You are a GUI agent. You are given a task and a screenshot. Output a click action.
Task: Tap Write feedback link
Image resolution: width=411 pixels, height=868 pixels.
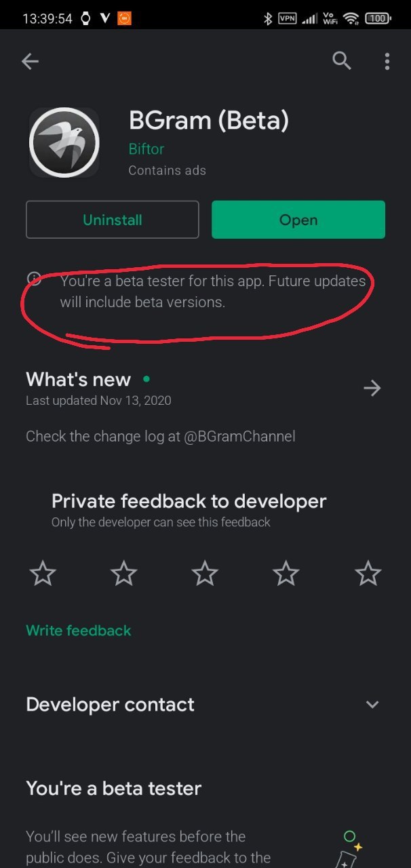coord(79,631)
